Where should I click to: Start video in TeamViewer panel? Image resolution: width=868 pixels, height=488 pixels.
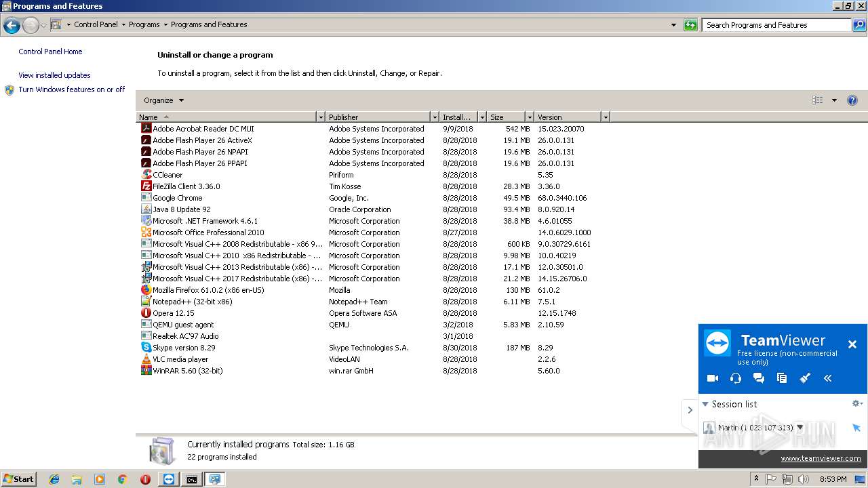pyautogui.click(x=713, y=378)
